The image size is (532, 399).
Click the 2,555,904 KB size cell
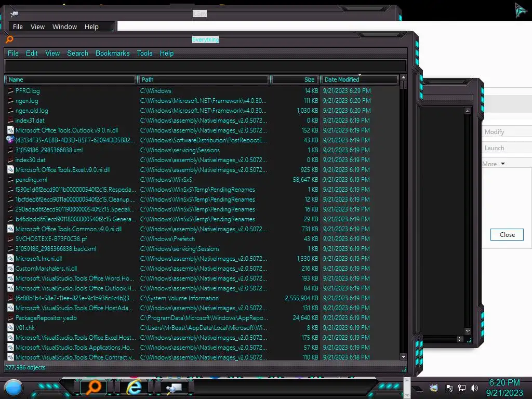point(302,298)
